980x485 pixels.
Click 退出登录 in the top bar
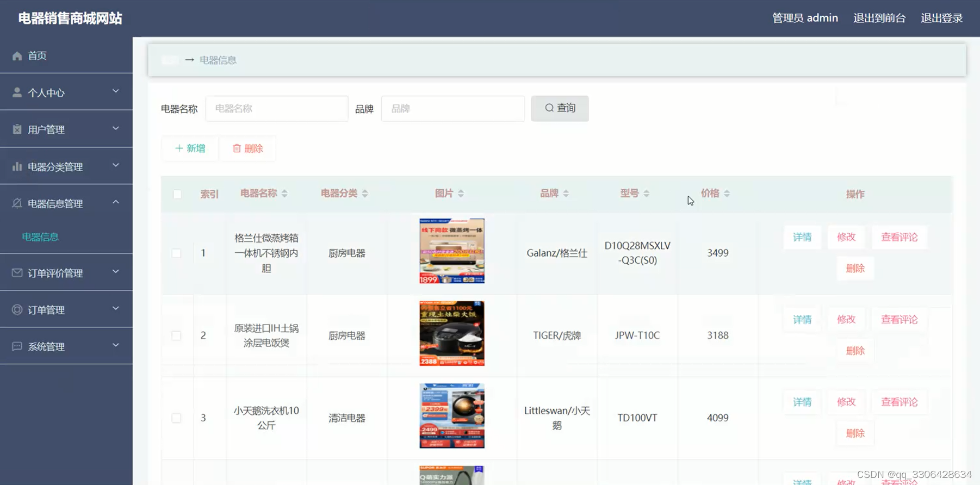click(x=942, y=18)
